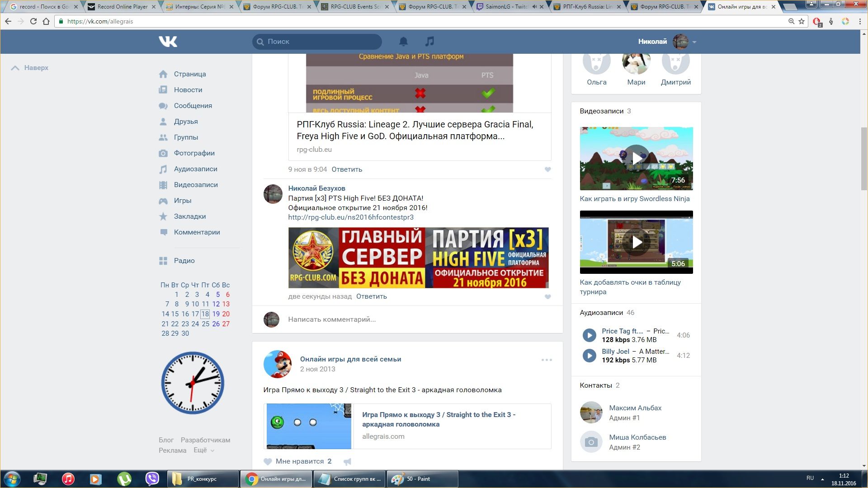Play the Billy Joel audio track
Viewport: 868px width, 488px height.
pyautogui.click(x=589, y=356)
